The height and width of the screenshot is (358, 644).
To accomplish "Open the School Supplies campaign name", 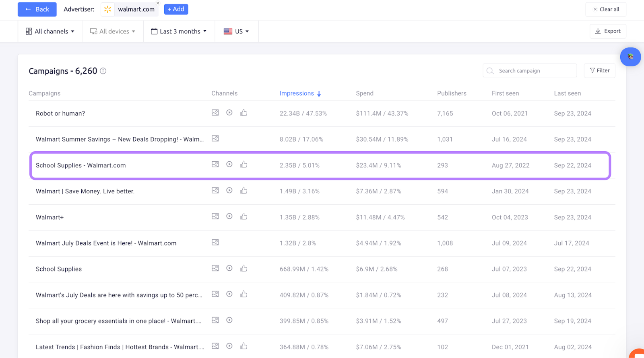I will (59, 269).
